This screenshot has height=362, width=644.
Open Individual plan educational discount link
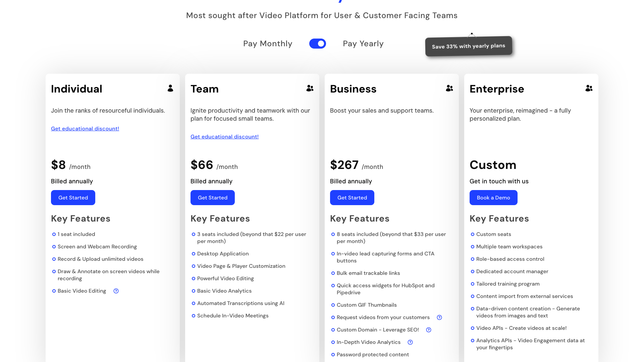click(x=85, y=128)
